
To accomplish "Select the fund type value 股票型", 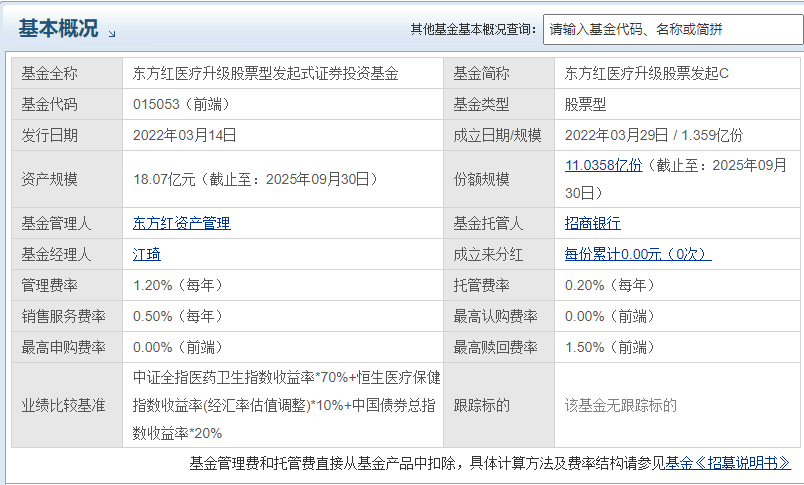I will click(x=586, y=105).
